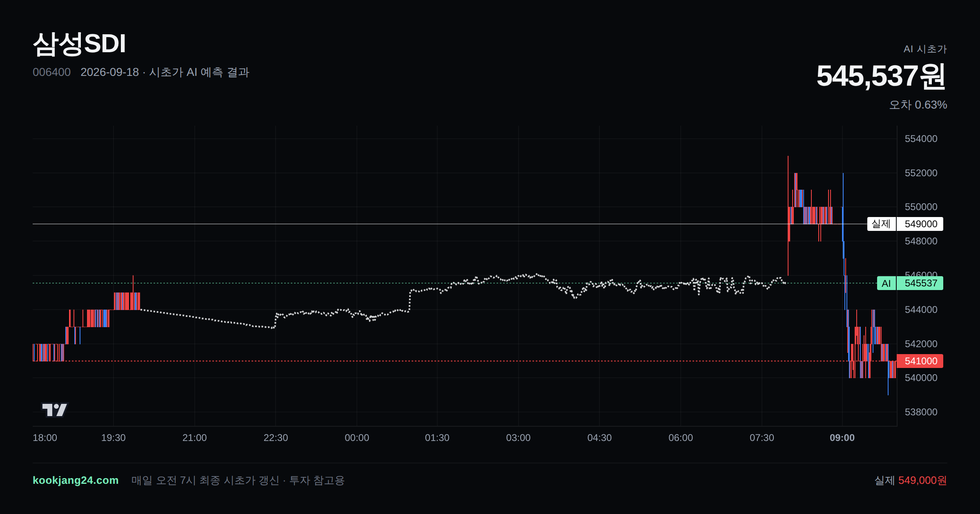Click the 실제 549,000원 footer text

[x=911, y=480]
